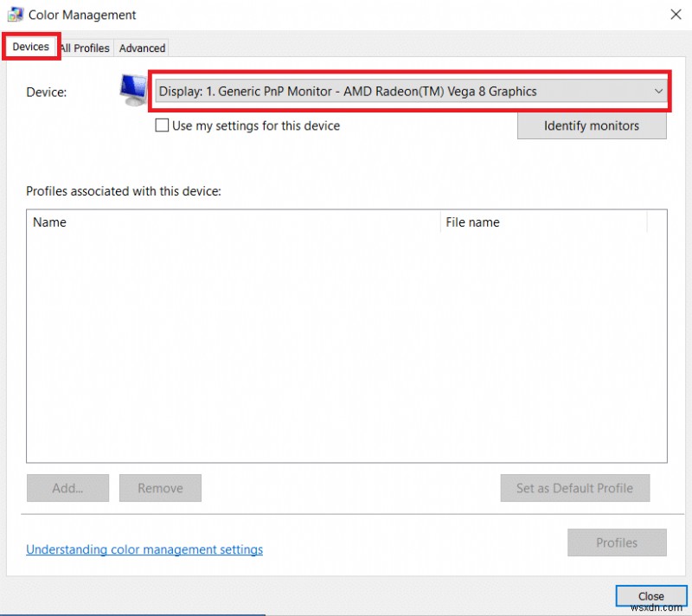The image size is (692, 616).
Task: Click Set as Default Profile
Action: point(574,487)
